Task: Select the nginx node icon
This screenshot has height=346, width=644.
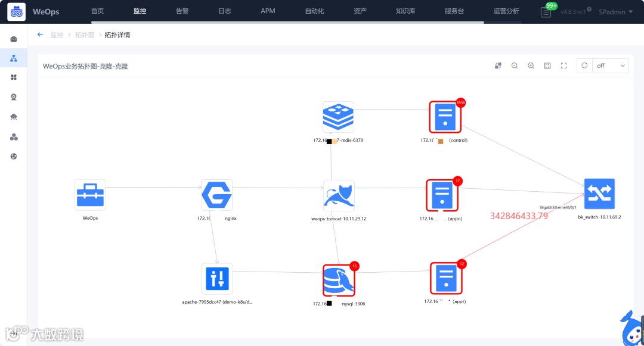Action: 217,195
